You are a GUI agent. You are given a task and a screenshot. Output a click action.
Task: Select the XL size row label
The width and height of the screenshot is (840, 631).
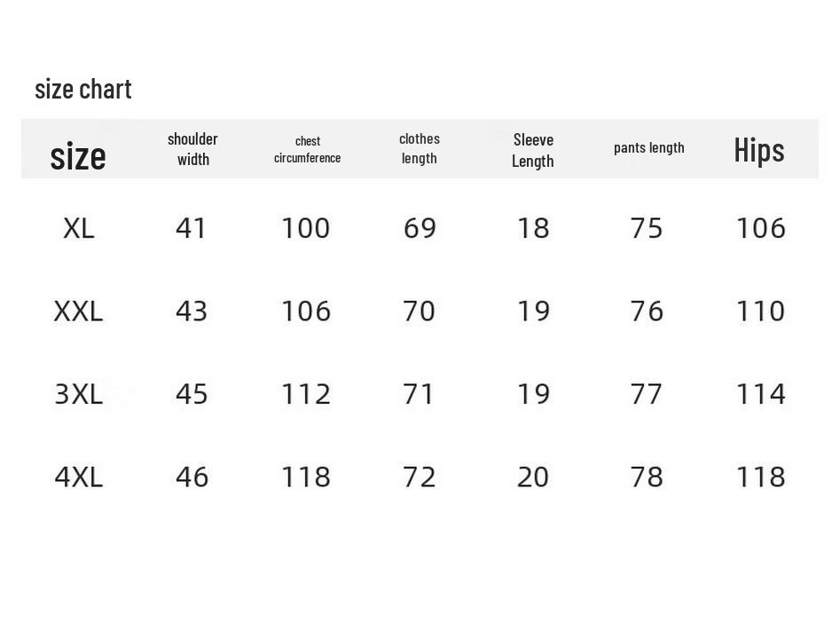[79, 228]
